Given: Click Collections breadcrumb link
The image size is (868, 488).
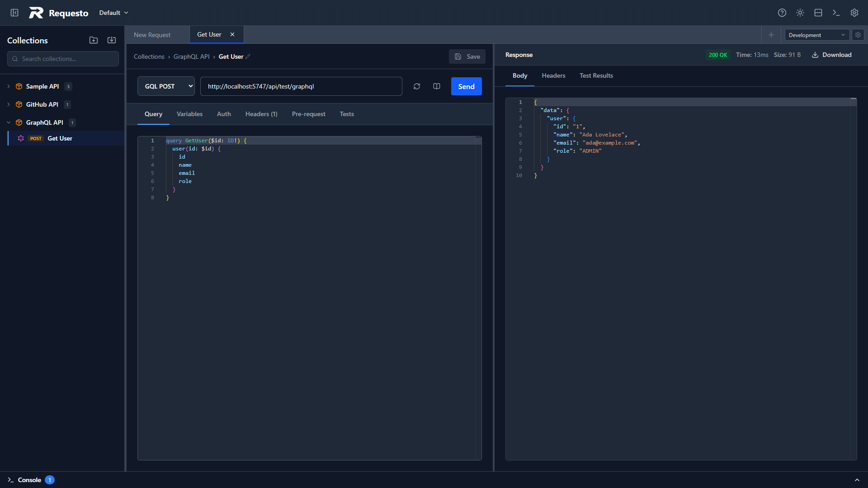Looking at the screenshot, I should [149, 56].
